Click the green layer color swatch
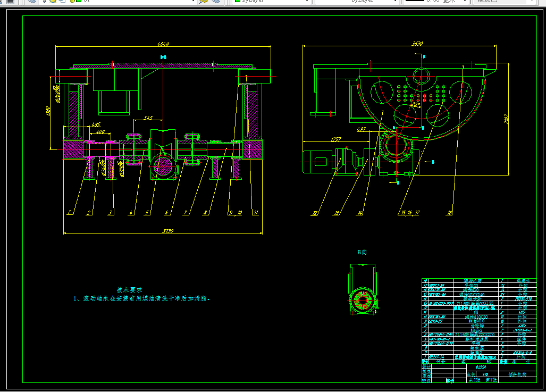 (x=78, y=1)
